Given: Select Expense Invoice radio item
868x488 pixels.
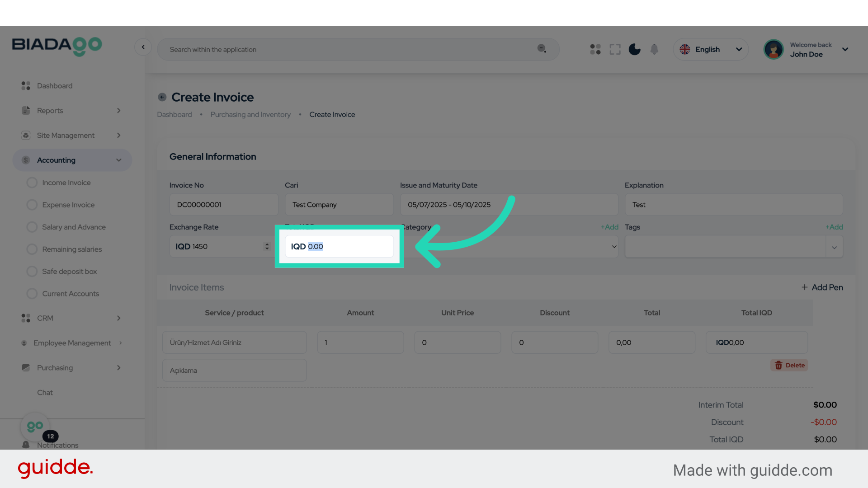Looking at the screenshot, I should click(x=32, y=205).
